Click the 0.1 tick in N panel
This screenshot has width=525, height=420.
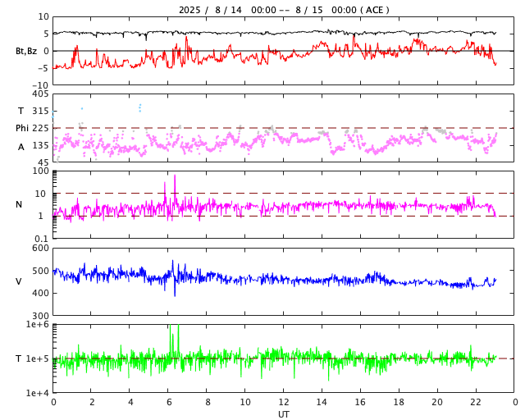42,239
